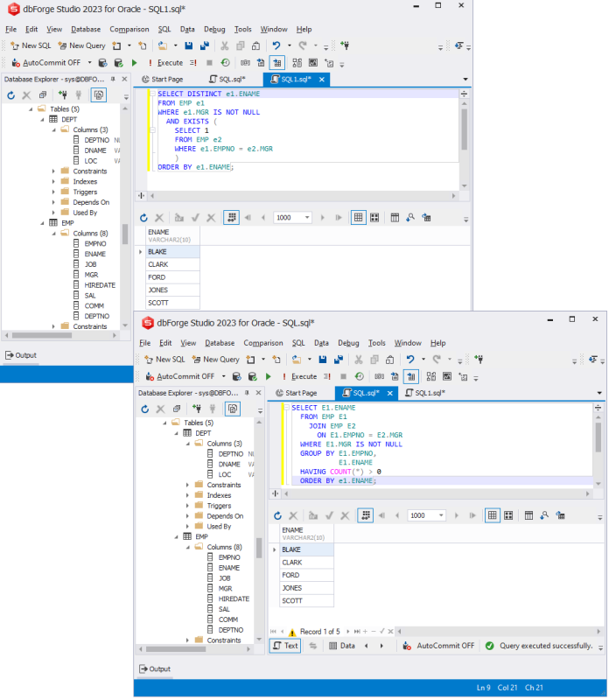609x700 pixels.
Task: Switch to Grid view in bottom window results
Action: tap(492, 515)
